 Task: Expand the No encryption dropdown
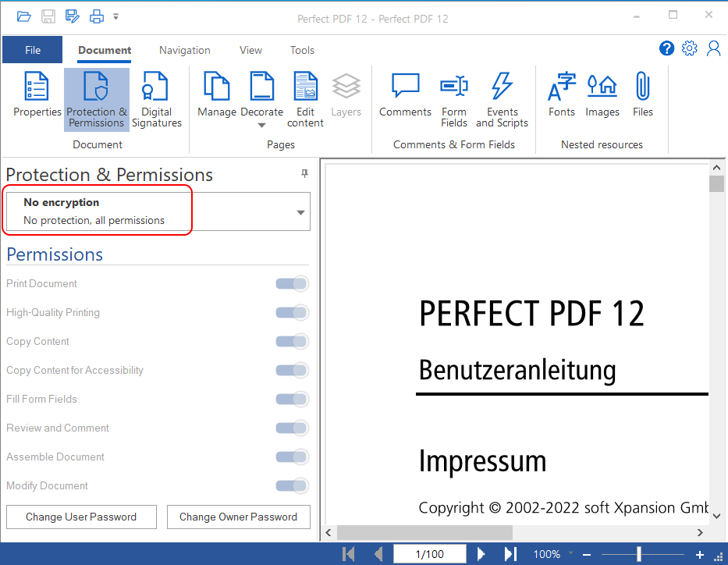point(300,212)
